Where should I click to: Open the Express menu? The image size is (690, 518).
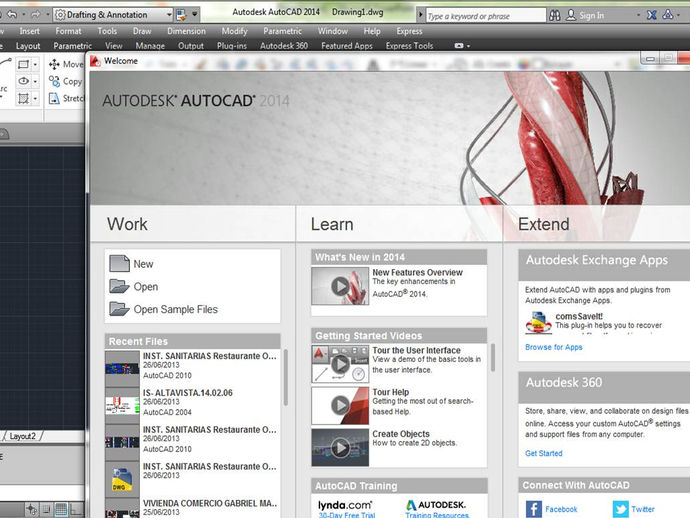tap(409, 31)
